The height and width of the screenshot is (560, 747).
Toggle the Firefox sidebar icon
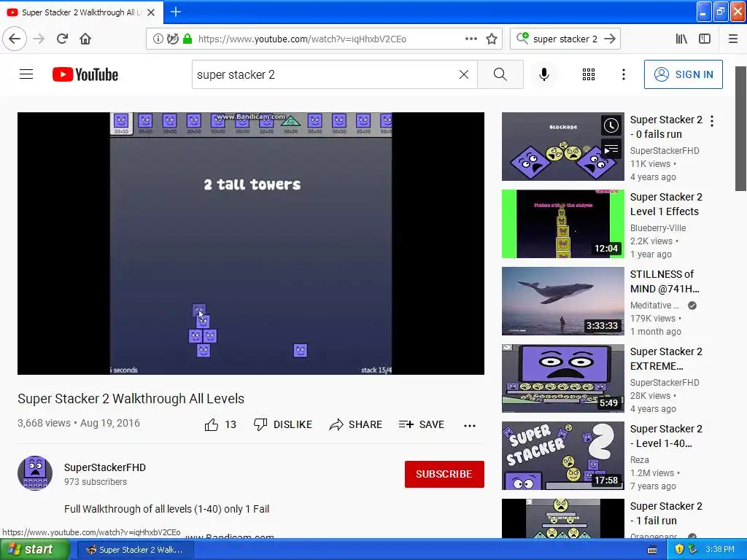pyautogui.click(x=705, y=39)
